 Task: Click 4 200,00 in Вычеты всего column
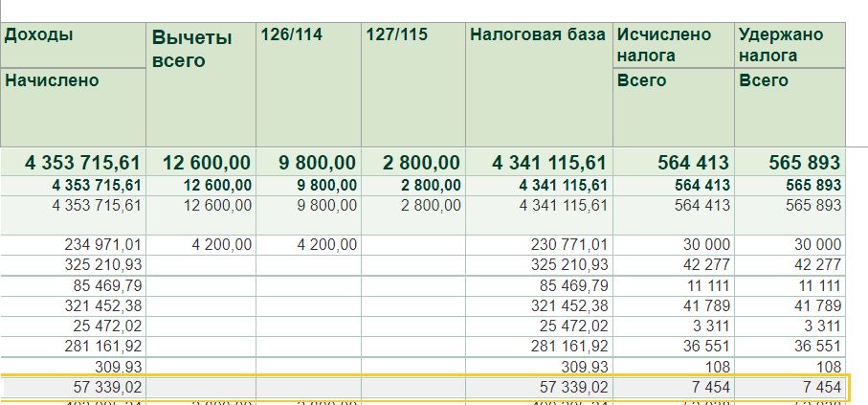221,245
